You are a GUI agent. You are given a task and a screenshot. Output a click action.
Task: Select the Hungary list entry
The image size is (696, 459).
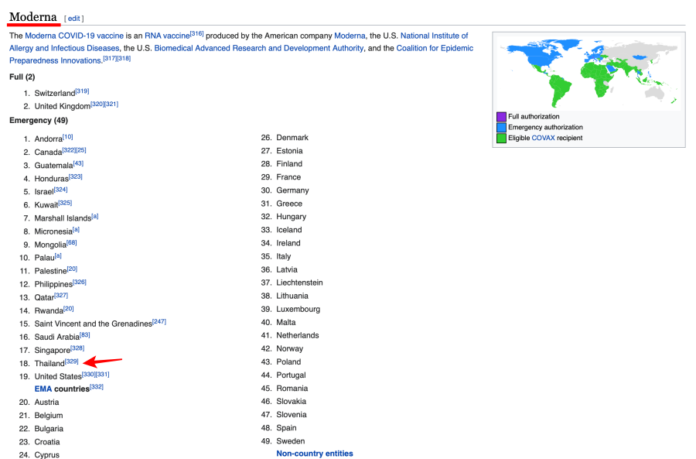coord(291,217)
